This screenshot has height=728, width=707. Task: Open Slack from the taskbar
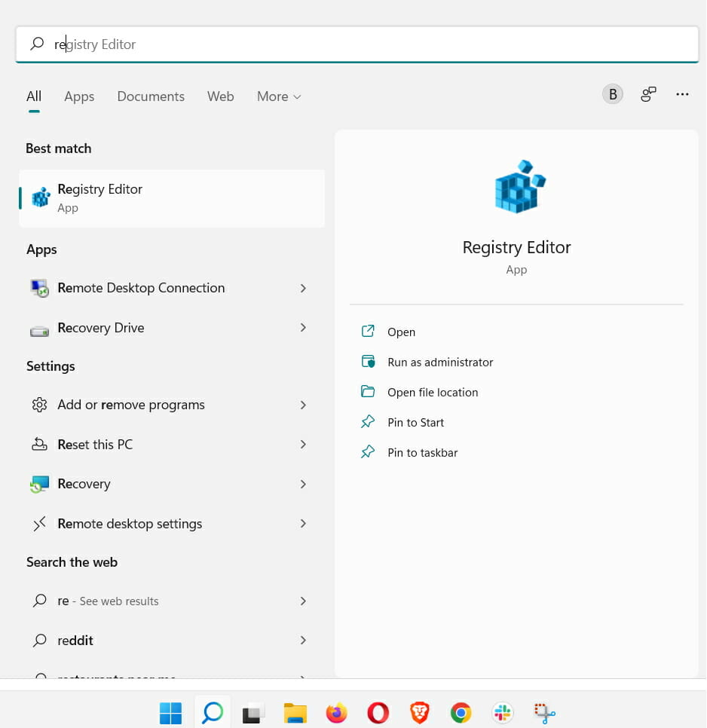point(502,713)
